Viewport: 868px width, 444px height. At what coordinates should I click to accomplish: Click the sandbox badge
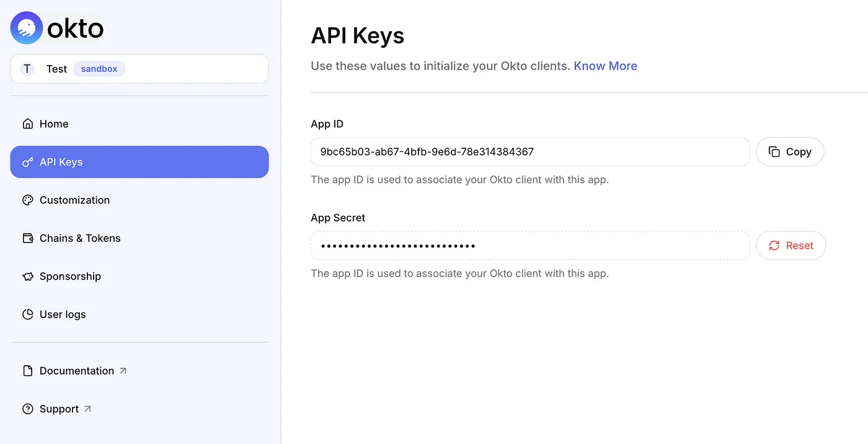click(x=99, y=69)
